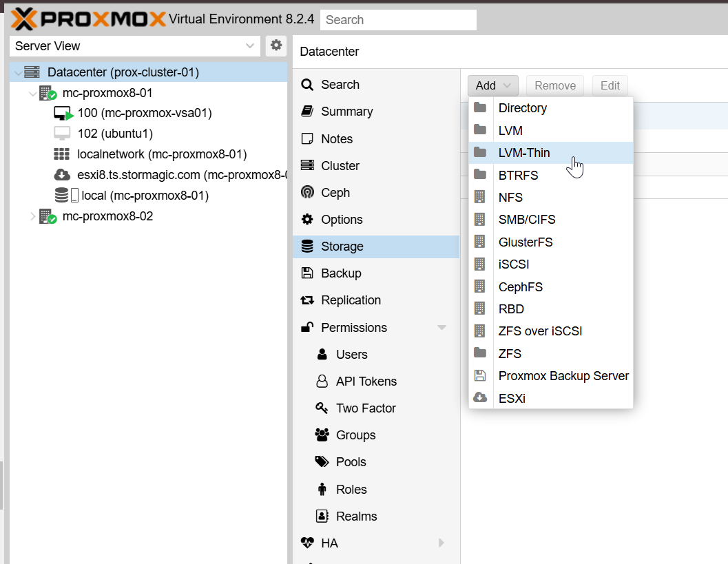Click the Edit button
The image size is (728, 564).
(610, 86)
